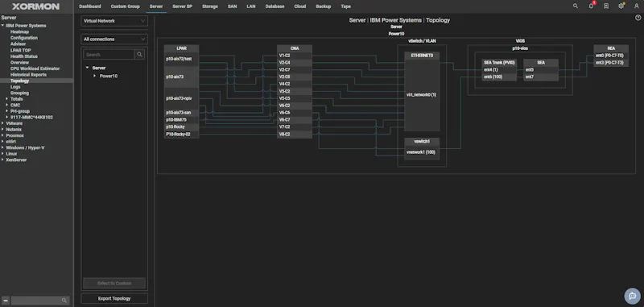Expand the Nutanix sidebar section
The height and width of the screenshot is (307, 644).
[x=3, y=130]
